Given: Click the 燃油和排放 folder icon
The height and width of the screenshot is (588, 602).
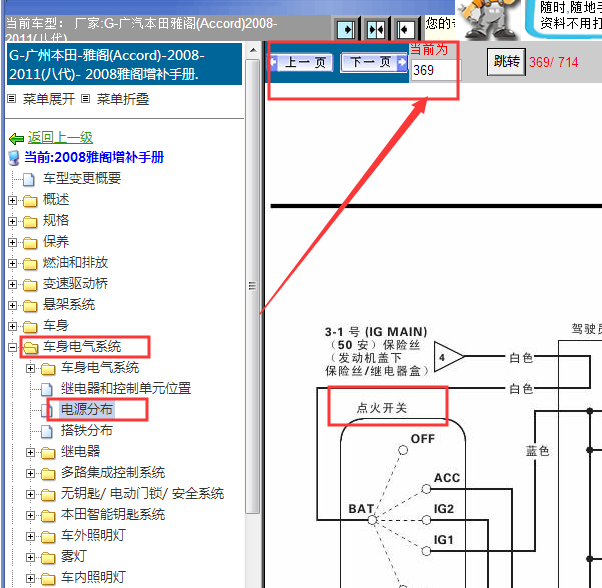Looking at the screenshot, I should tap(30, 263).
